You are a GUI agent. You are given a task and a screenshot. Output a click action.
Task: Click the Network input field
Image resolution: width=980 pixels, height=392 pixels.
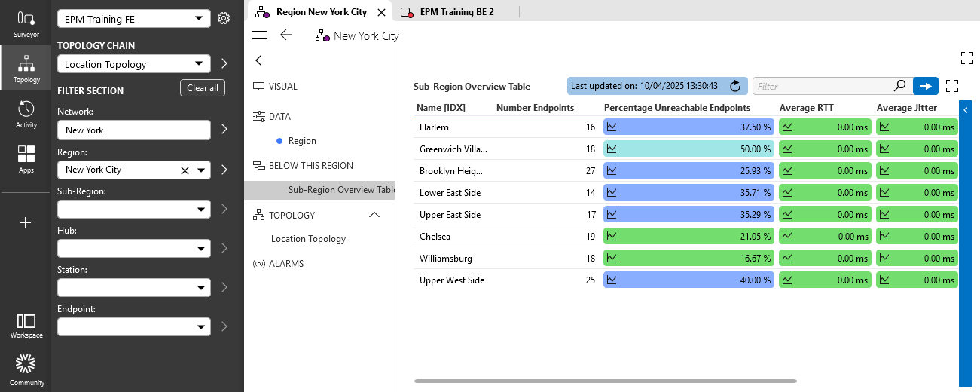pos(134,130)
